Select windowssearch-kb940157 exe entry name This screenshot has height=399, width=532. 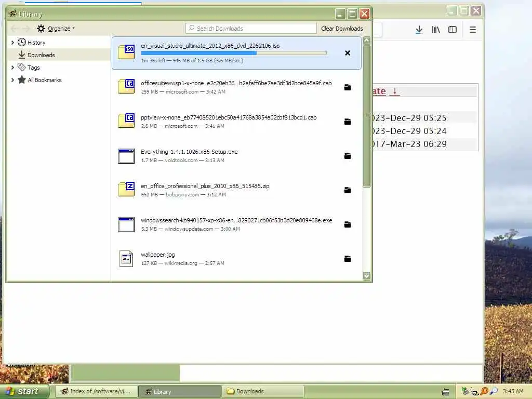pos(236,220)
